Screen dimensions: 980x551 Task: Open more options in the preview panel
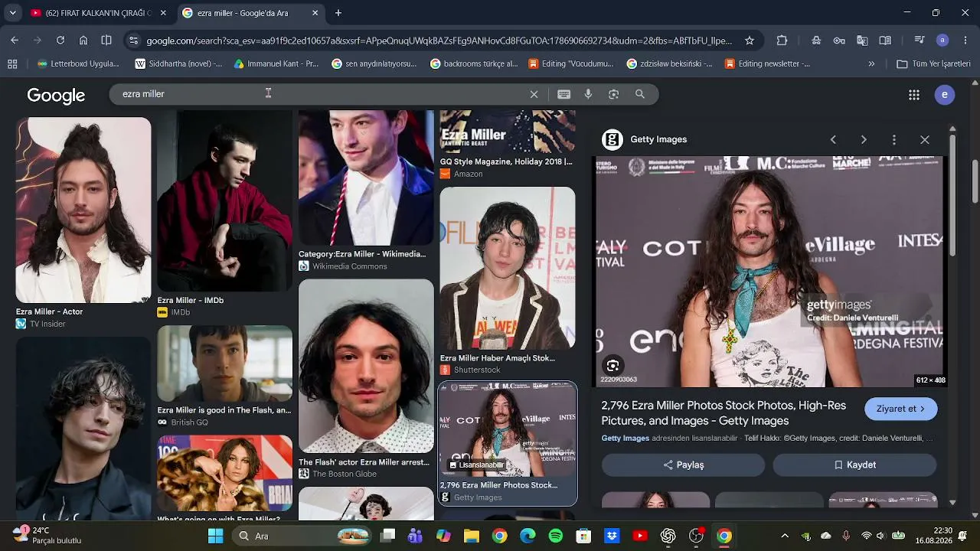[x=894, y=140]
